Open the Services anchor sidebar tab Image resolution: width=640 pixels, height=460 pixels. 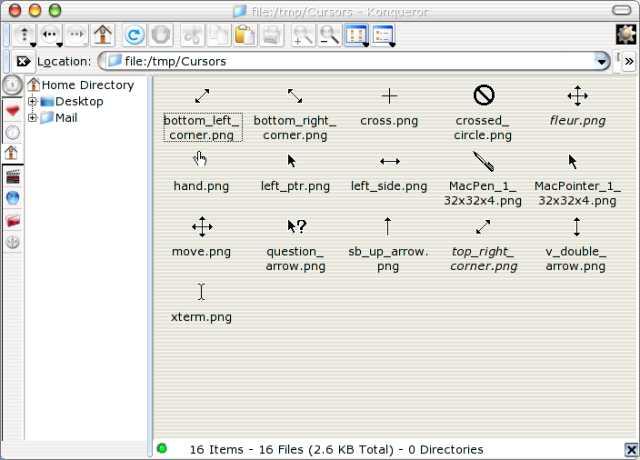[x=13, y=242]
